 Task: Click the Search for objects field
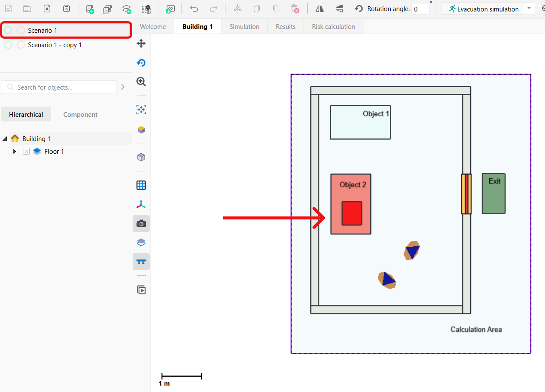(64, 87)
